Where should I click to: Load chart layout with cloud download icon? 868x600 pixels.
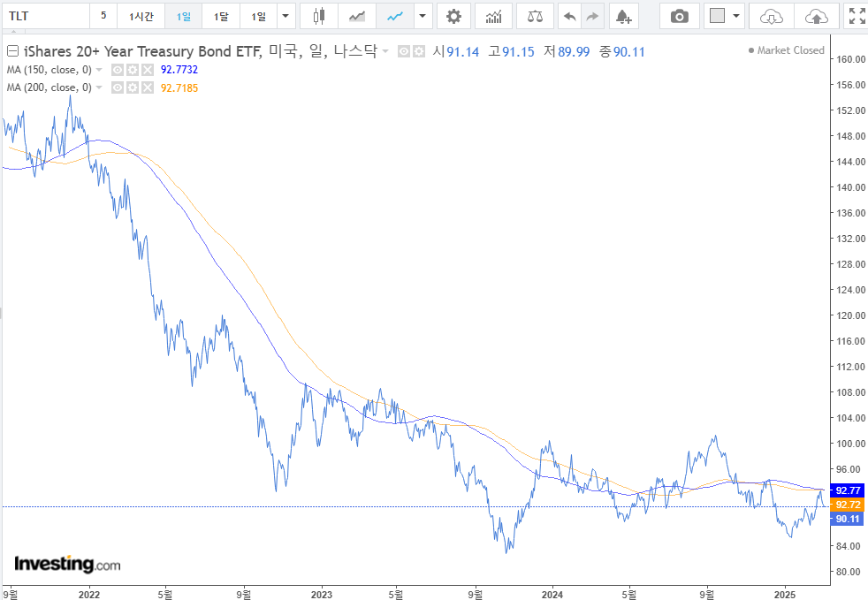coord(771,16)
